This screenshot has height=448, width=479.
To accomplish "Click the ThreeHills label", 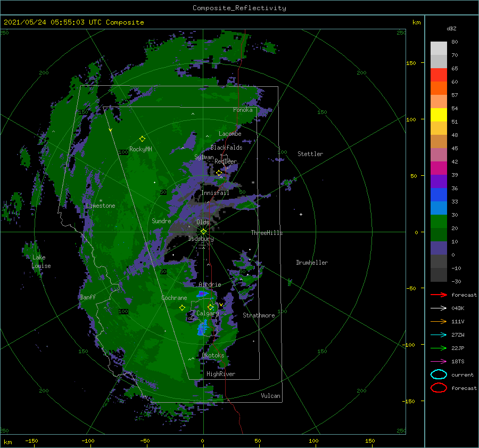I will 267,233.
